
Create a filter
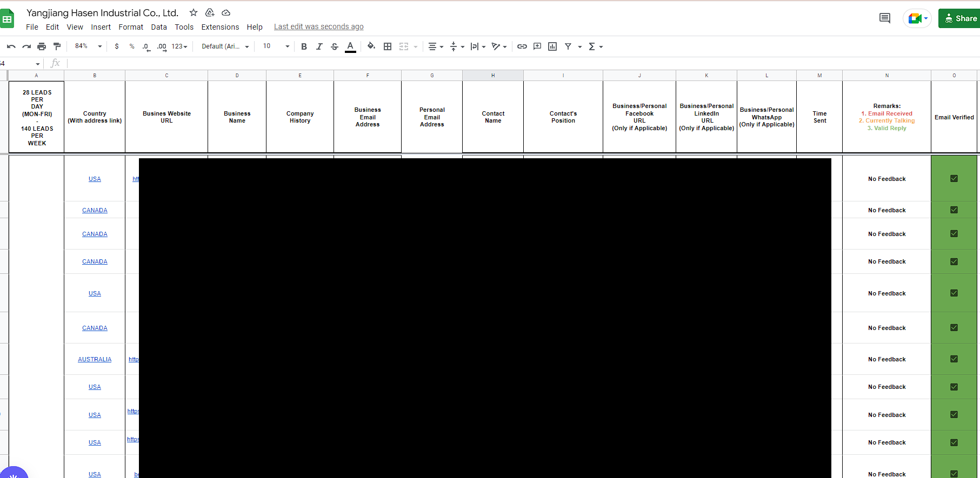(x=568, y=46)
